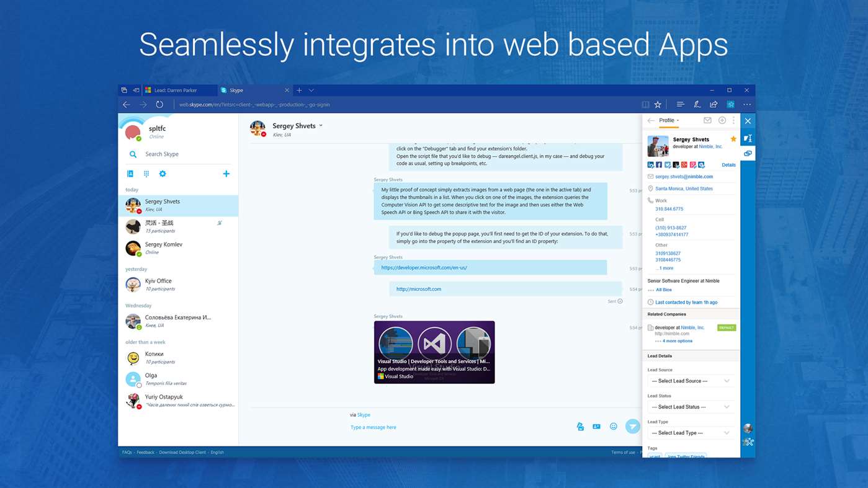Expand the chevron next to Sergey Shvets chat title
Screen dimensions: 868x488
pyautogui.click(x=321, y=126)
